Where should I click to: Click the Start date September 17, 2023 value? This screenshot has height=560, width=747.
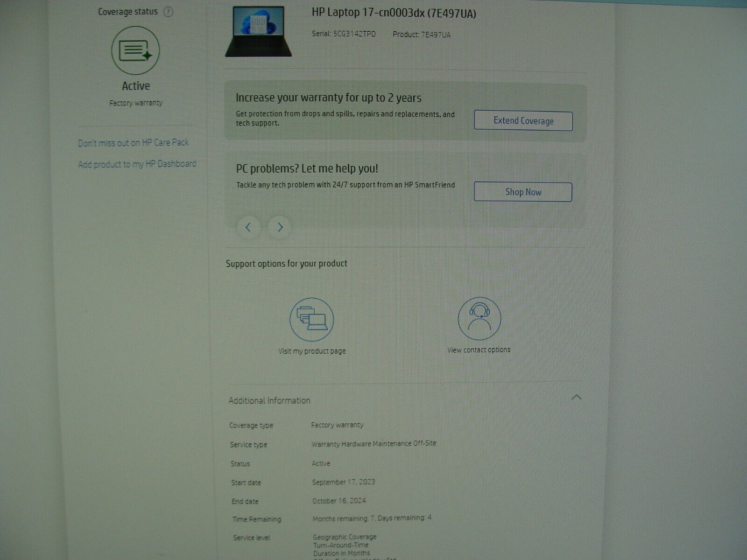pos(344,482)
